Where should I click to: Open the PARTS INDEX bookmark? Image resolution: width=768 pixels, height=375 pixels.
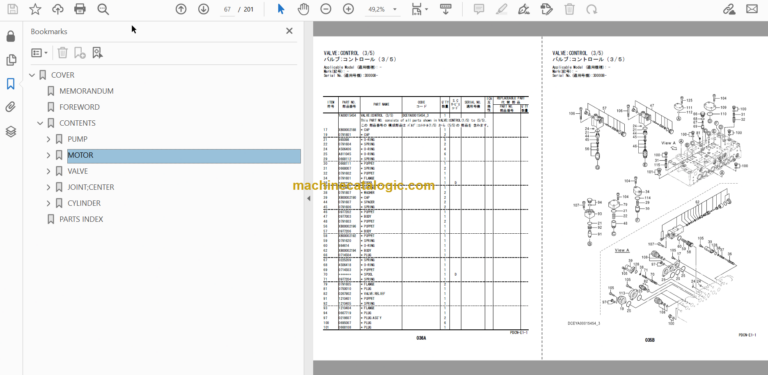click(81, 219)
